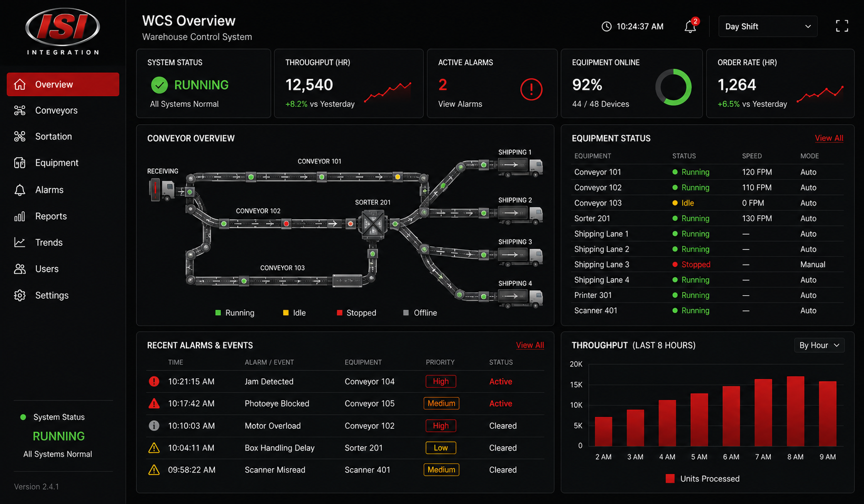Click the Photoeye Blocked red triangle icon
Image resolution: width=864 pixels, height=504 pixels.
(154, 404)
